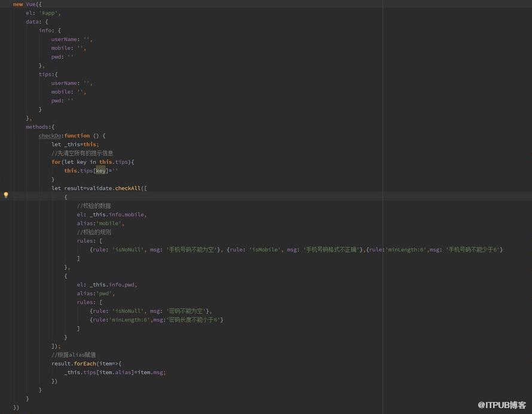This screenshot has width=532, height=414.
Task: Click the "alias:'mobile'," line
Action: pyautogui.click(x=100, y=224)
